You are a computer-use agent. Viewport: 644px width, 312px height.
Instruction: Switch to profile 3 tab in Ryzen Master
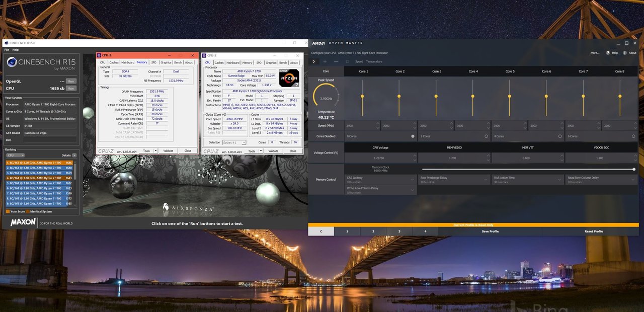[399, 231]
